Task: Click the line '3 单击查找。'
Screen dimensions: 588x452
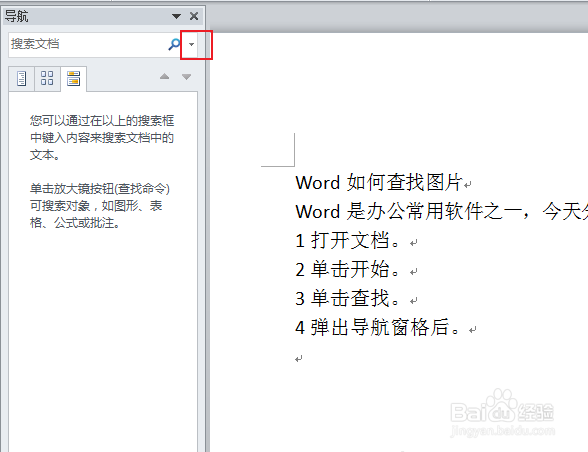Action: [348, 298]
